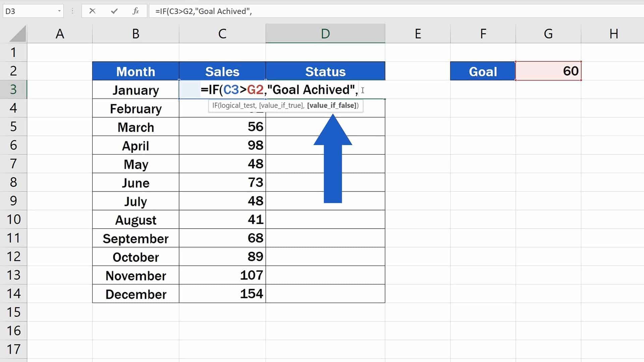Cancel the formula using the X icon
Screen dimensions: 644x362
[93, 11]
